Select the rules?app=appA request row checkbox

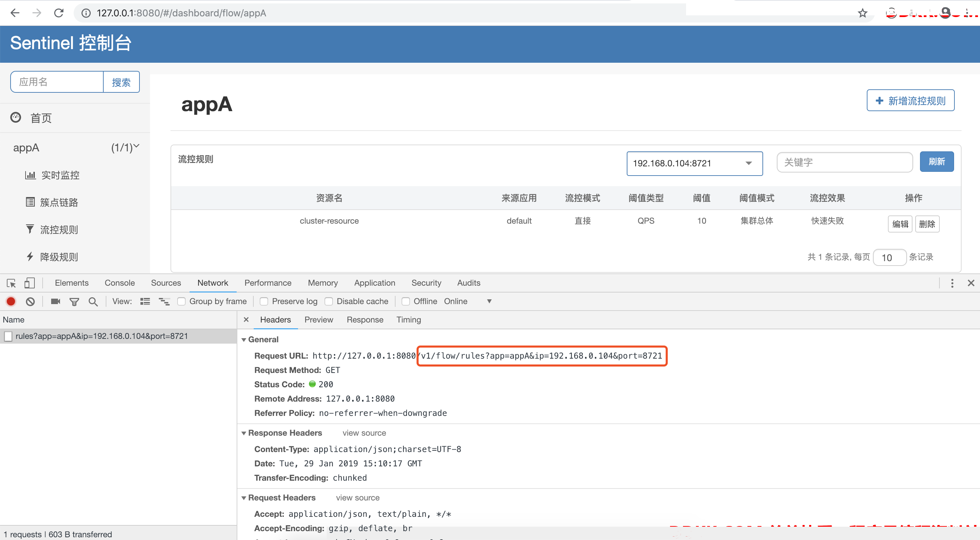9,336
